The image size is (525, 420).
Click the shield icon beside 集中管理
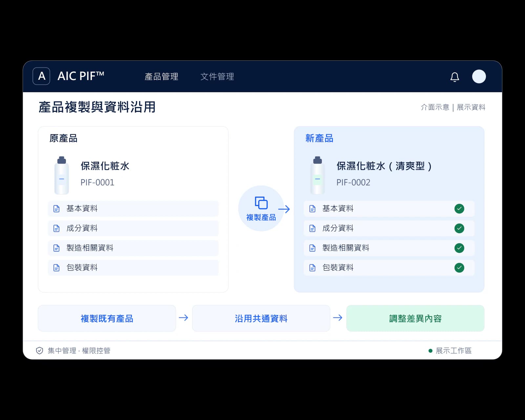39,351
